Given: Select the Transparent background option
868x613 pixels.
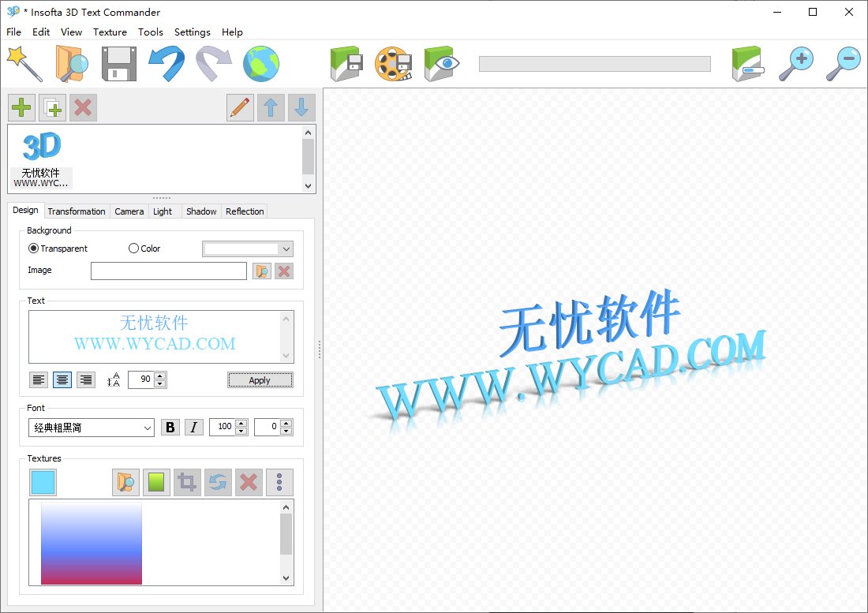Looking at the screenshot, I should tap(32, 248).
